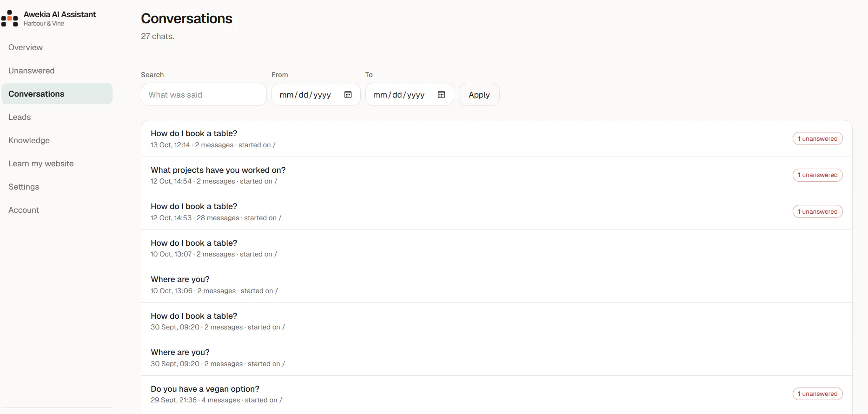Open the Overview page
The width and height of the screenshot is (868, 414).
point(57,47)
